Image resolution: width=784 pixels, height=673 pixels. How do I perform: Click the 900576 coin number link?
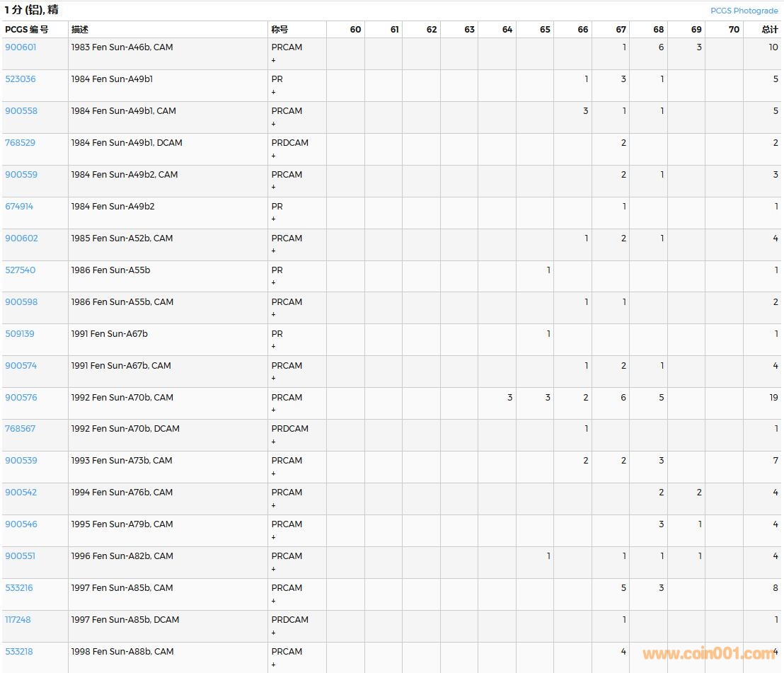tap(21, 398)
